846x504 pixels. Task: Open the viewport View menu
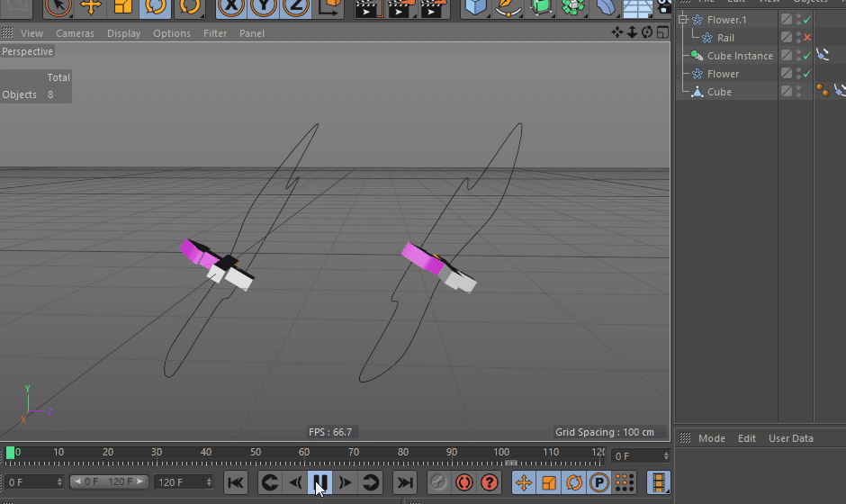pyautogui.click(x=31, y=33)
